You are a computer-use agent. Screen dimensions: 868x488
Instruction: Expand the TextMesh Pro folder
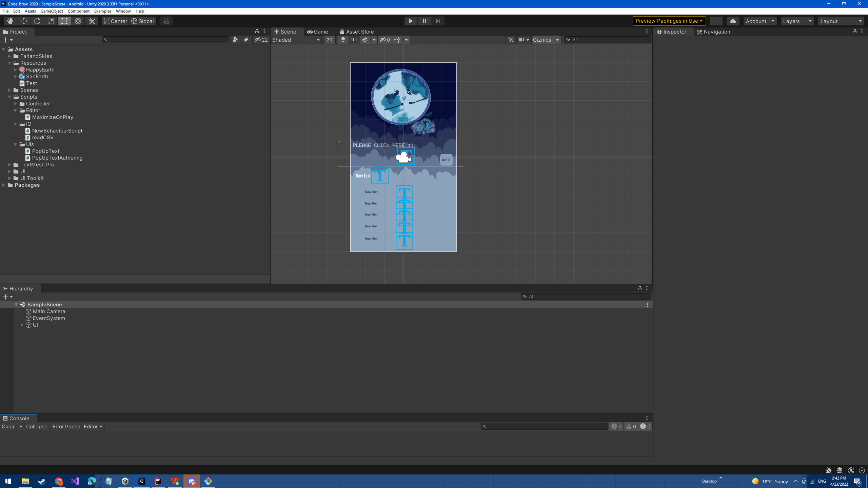click(x=10, y=165)
